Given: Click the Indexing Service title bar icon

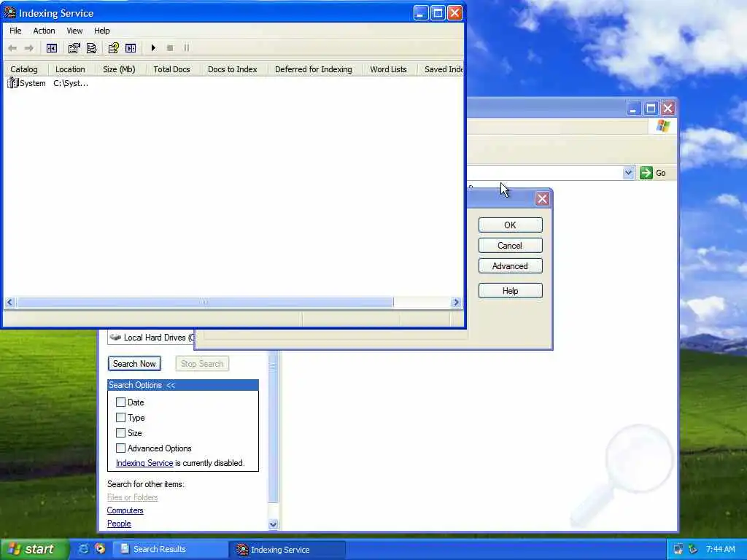Looking at the screenshot, I should click(x=10, y=13).
